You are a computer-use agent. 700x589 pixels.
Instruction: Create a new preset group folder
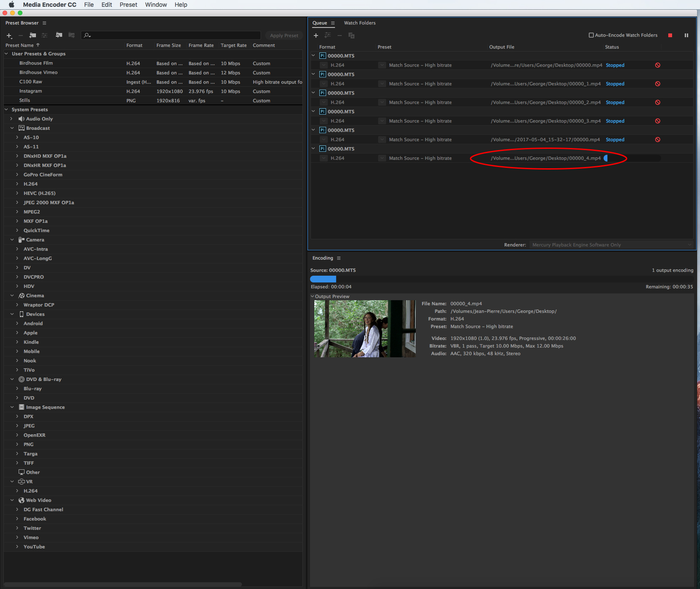[33, 36]
